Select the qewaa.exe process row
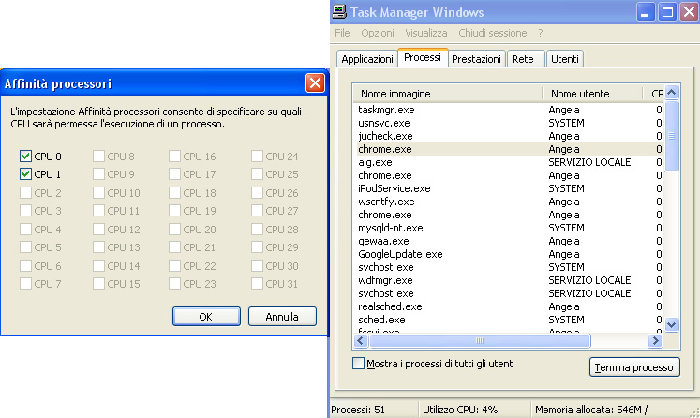The height and width of the screenshot is (418, 700). (x=509, y=241)
